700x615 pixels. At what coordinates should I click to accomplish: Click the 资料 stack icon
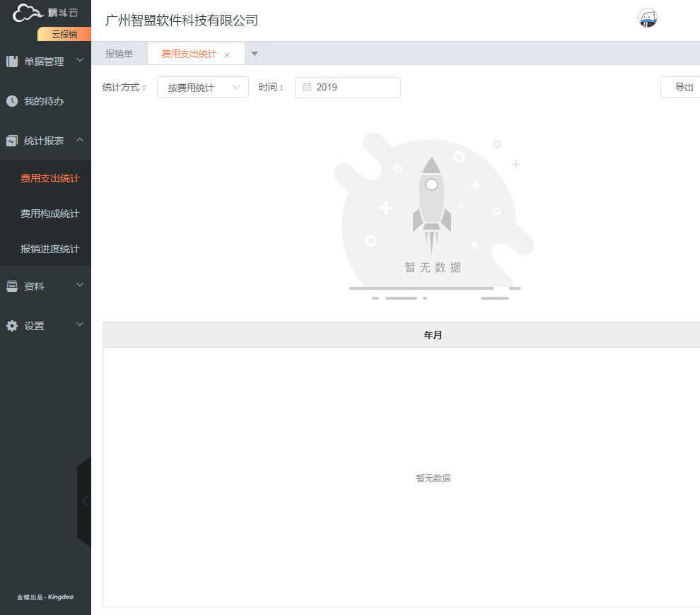pyautogui.click(x=12, y=286)
